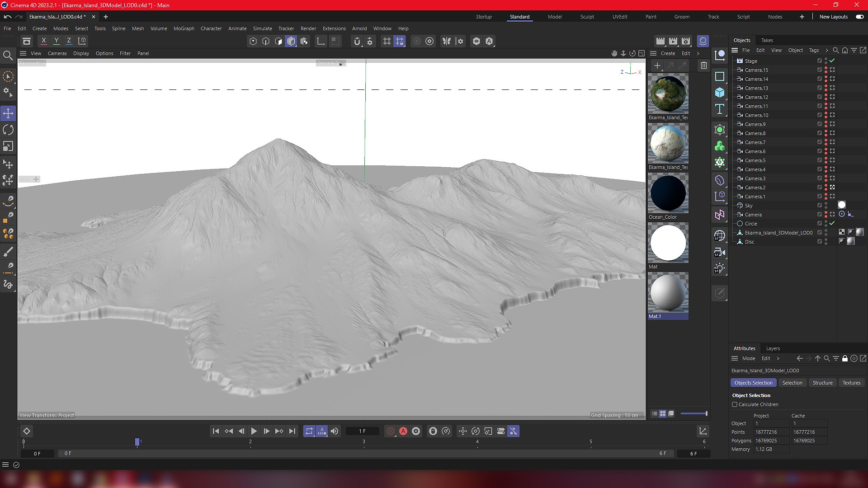Add a Text spline object
Screen dimensions: 868x488
(x=720, y=109)
